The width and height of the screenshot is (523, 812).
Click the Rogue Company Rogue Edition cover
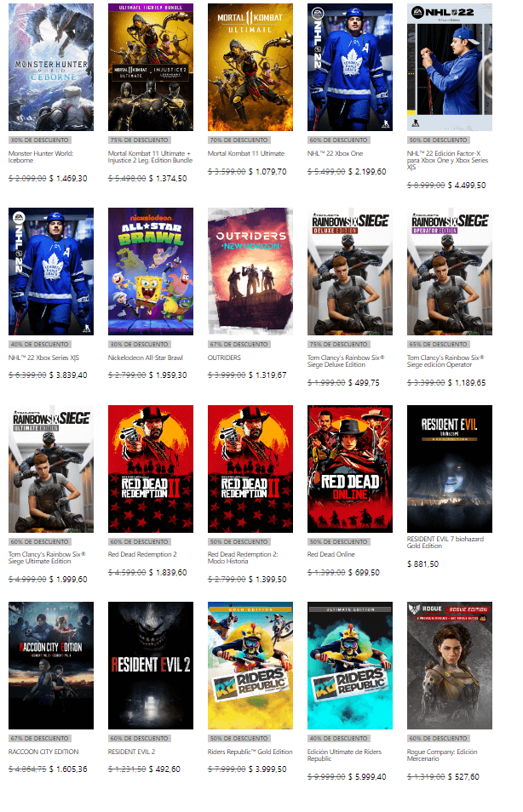pos(450,666)
